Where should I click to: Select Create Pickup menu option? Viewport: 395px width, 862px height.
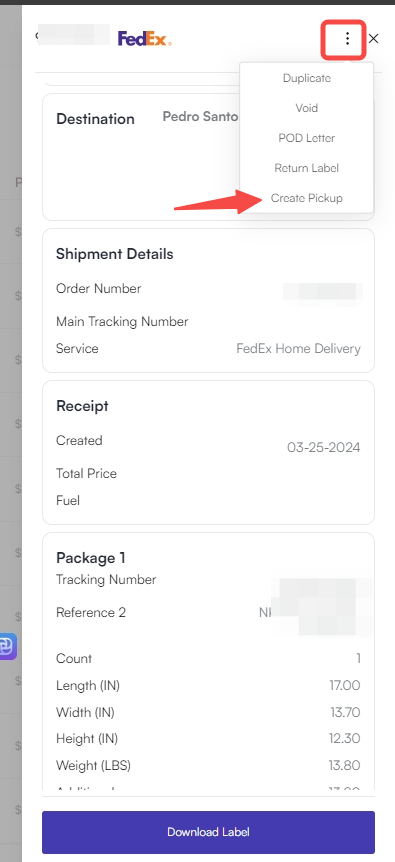pos(307,198)
